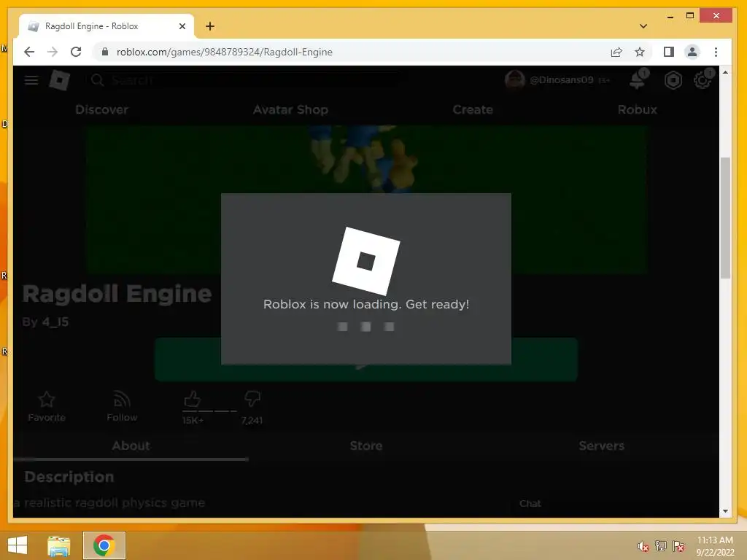Image resolution: width=747 pixels, height=560 pixels.
Task: Open a new browser tab
Action: tap(210, 26)
